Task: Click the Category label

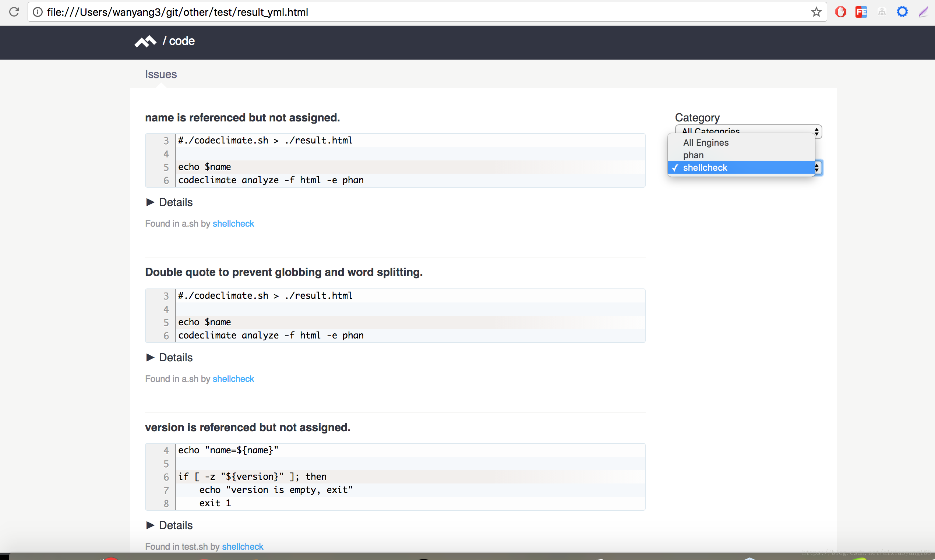Action: (697, 118)
